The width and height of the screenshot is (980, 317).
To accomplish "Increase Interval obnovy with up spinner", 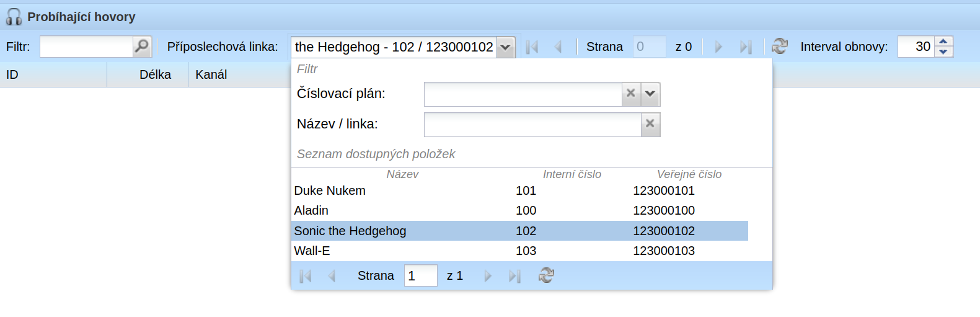I will [943, 42].
